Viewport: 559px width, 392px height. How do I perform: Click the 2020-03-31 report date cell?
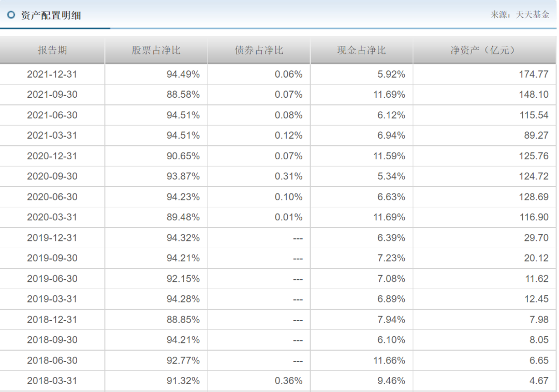pos(52,217)
